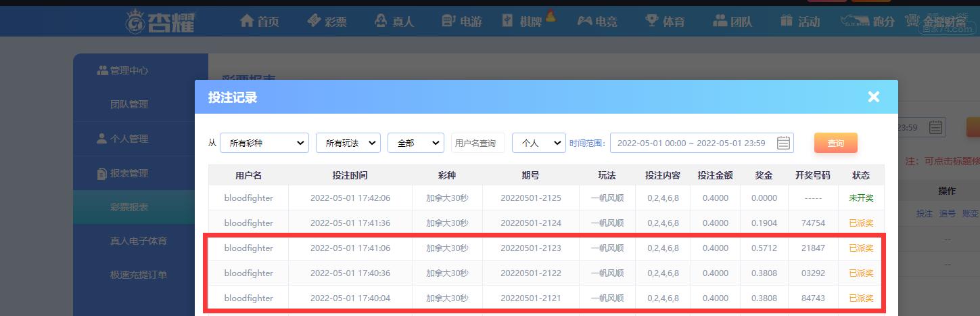
Task: Click the 投注金额 column header
Action: pos(716,175)
